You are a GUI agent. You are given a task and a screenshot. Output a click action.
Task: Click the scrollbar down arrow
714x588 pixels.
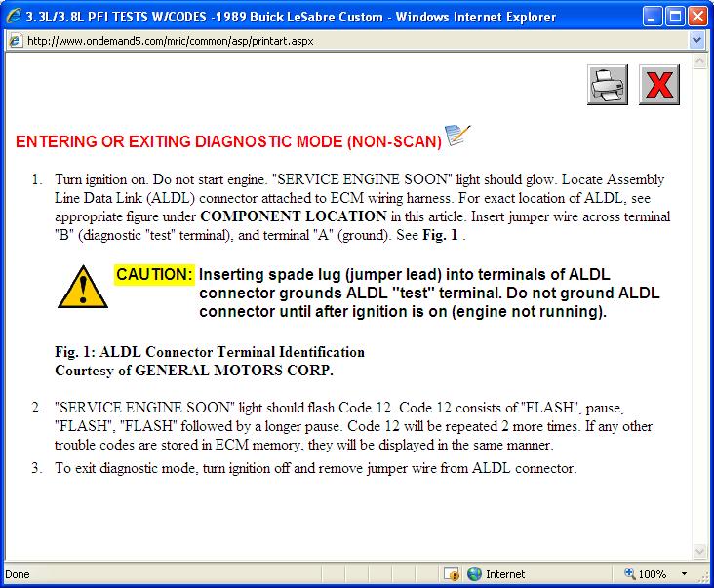(699, 552)
